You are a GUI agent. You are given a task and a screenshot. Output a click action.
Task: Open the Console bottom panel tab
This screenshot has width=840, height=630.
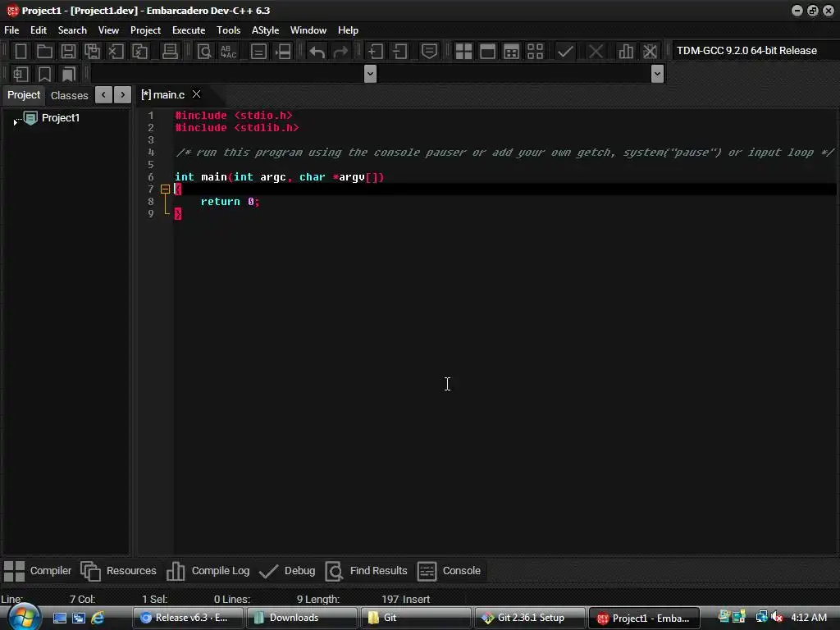click(x=449, y=571)
